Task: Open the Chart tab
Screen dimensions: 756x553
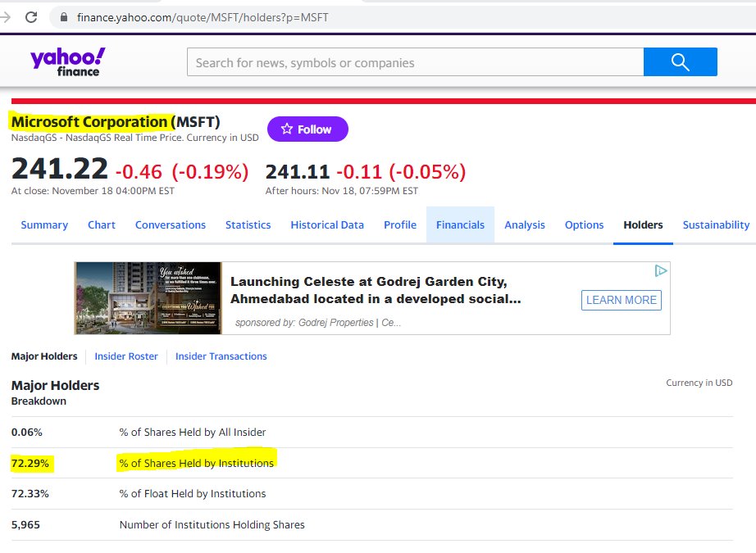Action: pos(101,225)
